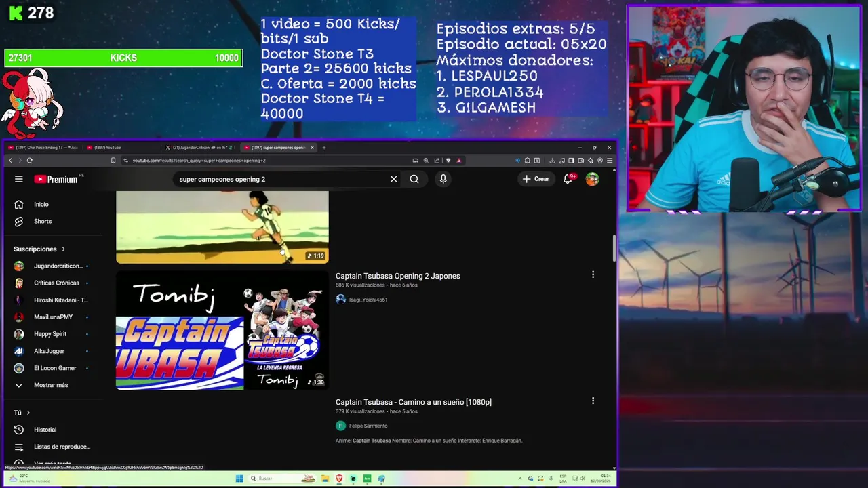Open the Felipe Sarmiento channel
This screenshot has width=868, height=488.
(368, 426)
